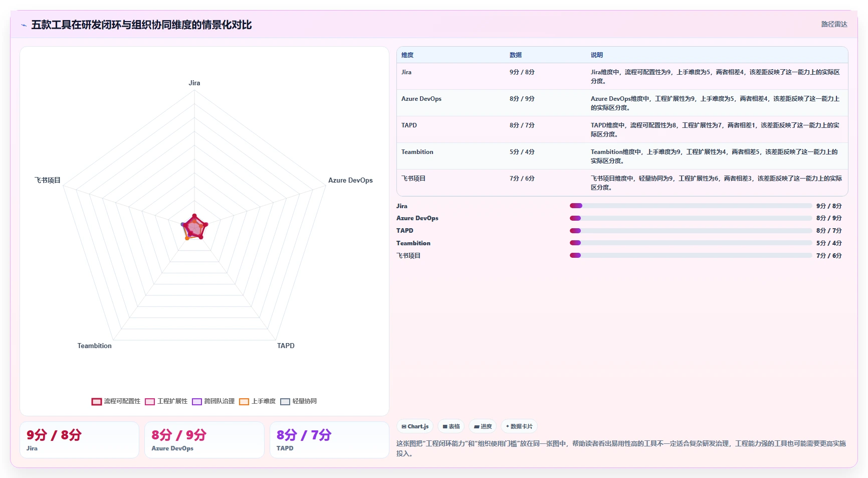868x478 pixels.
Task: Click the Jira description starting Jira维度中
Action: tap(716, 77)
